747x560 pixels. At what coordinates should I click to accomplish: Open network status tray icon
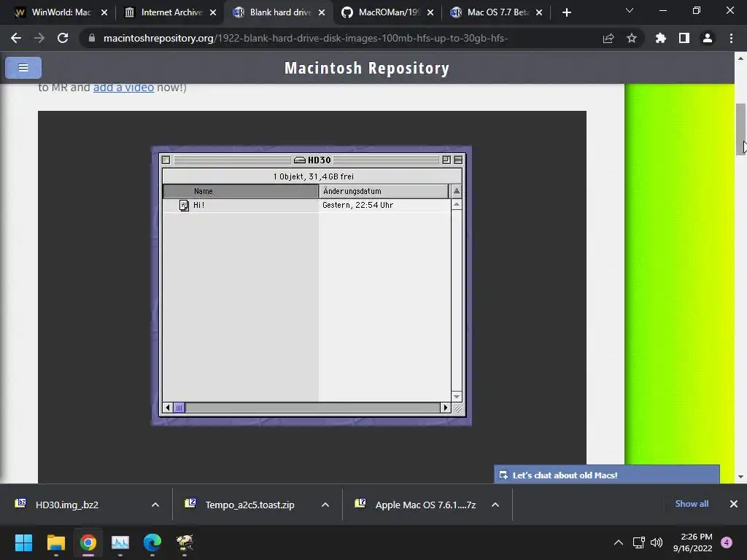pos(638,542)
